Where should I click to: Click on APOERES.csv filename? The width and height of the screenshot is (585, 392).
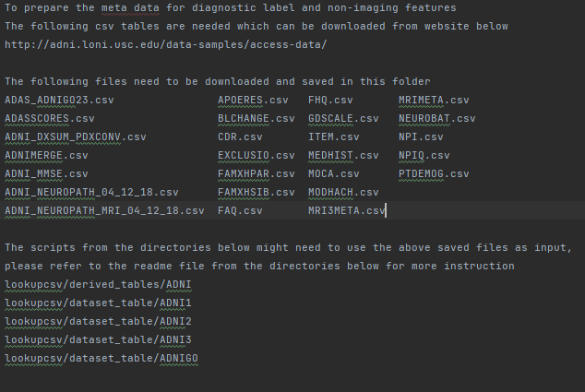click(253, 100)
